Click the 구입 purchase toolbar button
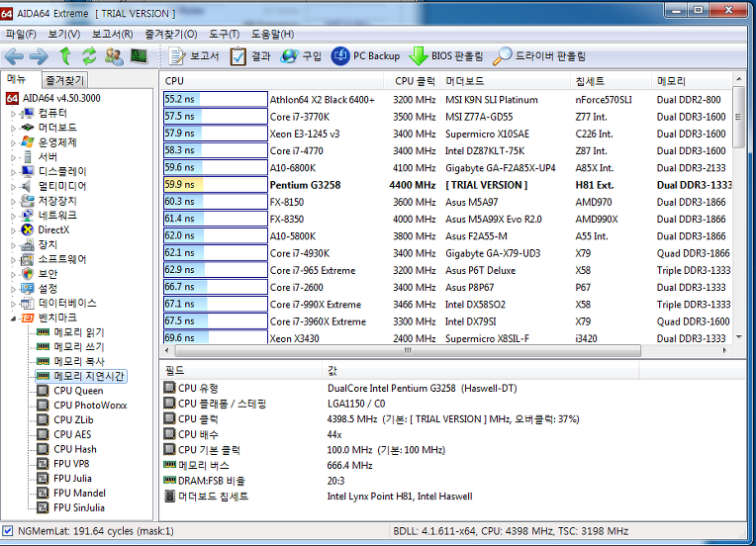 coord(301,56)
